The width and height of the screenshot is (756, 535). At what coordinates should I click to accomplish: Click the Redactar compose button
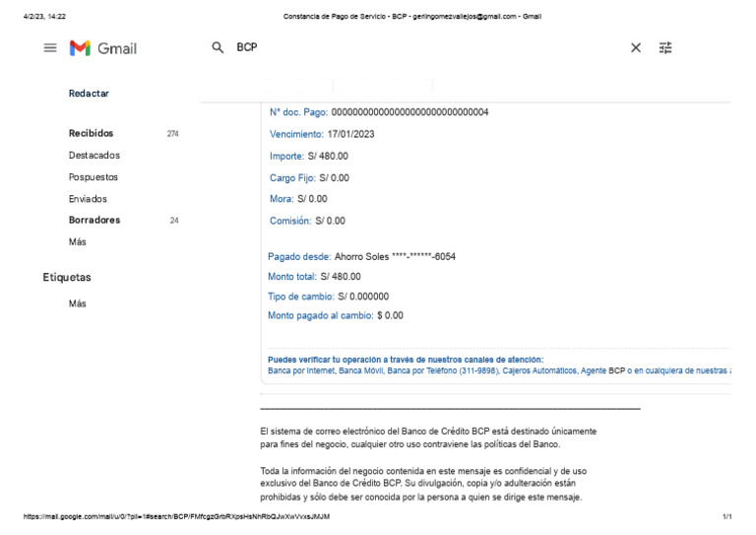[x=89, y=93]
